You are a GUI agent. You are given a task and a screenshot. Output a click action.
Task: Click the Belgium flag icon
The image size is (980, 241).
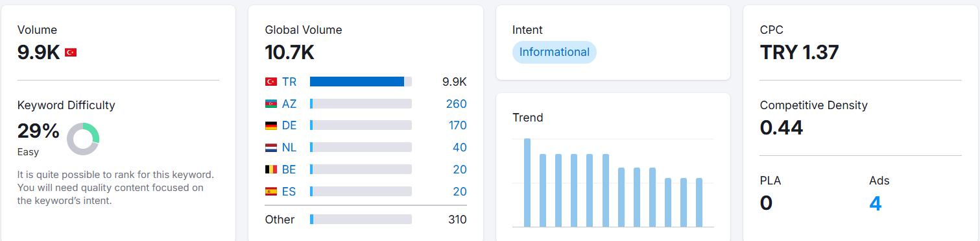(271, 170)
